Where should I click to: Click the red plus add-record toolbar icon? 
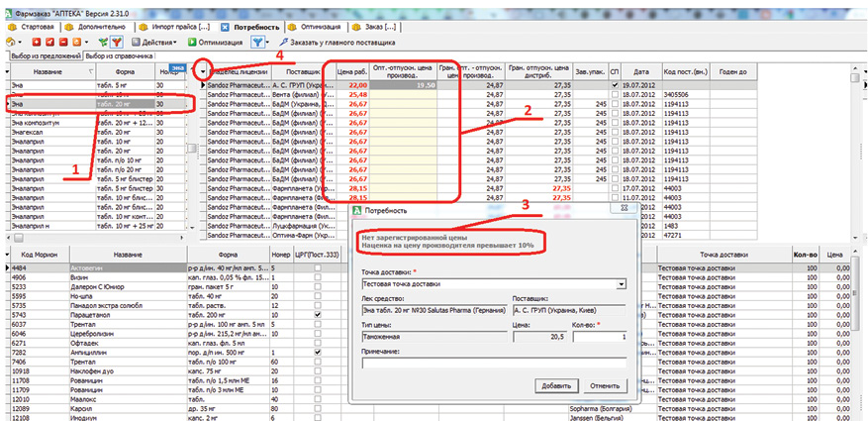[x=37, y=42]
